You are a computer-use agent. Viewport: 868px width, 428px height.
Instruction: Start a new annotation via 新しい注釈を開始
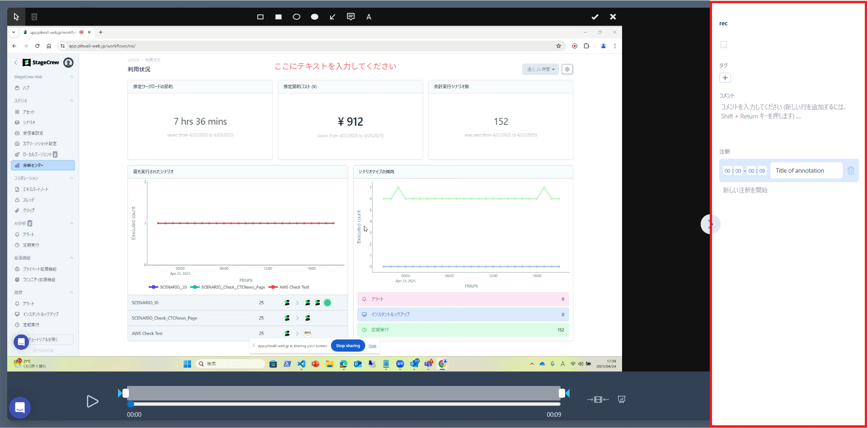tap(745, 190)
